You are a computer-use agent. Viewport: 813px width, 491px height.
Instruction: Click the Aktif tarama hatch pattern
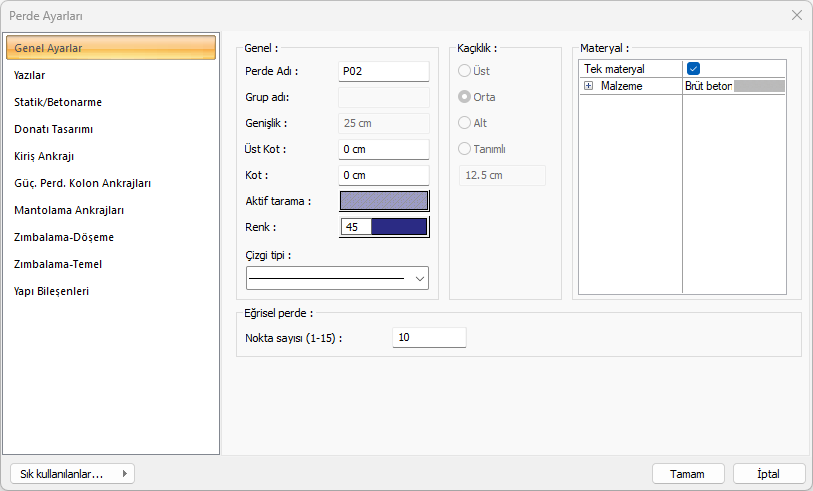[x=384, y=201]
